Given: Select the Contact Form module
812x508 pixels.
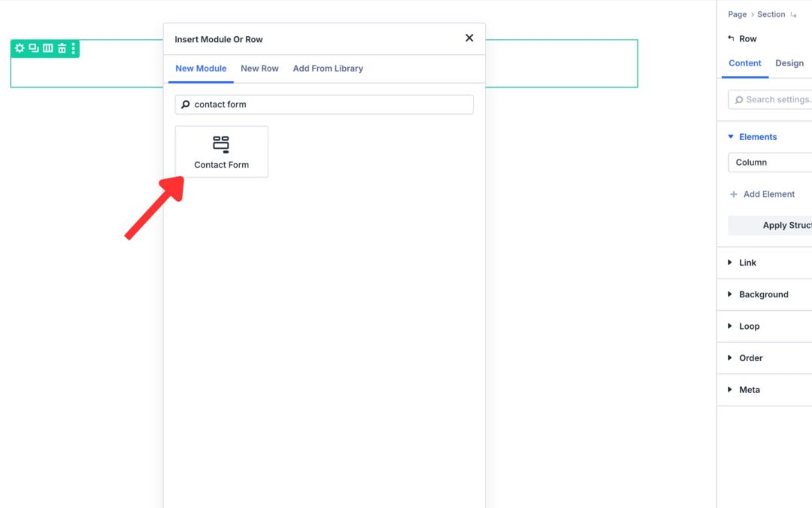Looking at the screenshot, I should tap(222, 151).
